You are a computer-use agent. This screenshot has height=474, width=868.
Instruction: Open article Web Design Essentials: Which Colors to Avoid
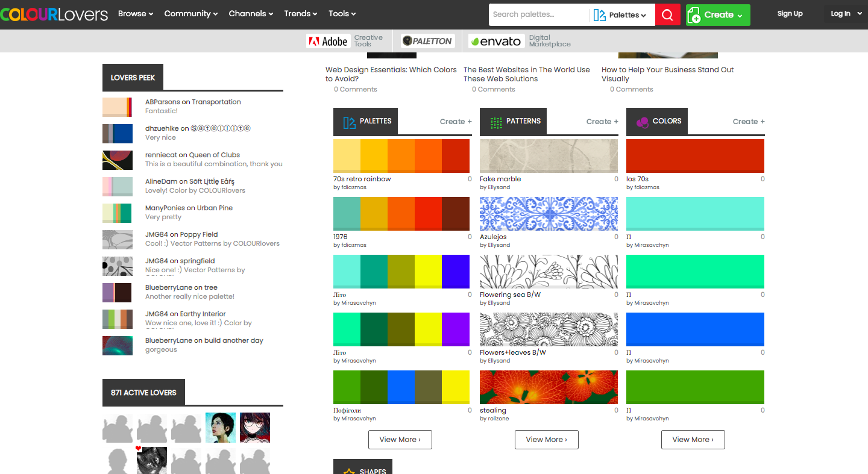[x=391, y=74]
